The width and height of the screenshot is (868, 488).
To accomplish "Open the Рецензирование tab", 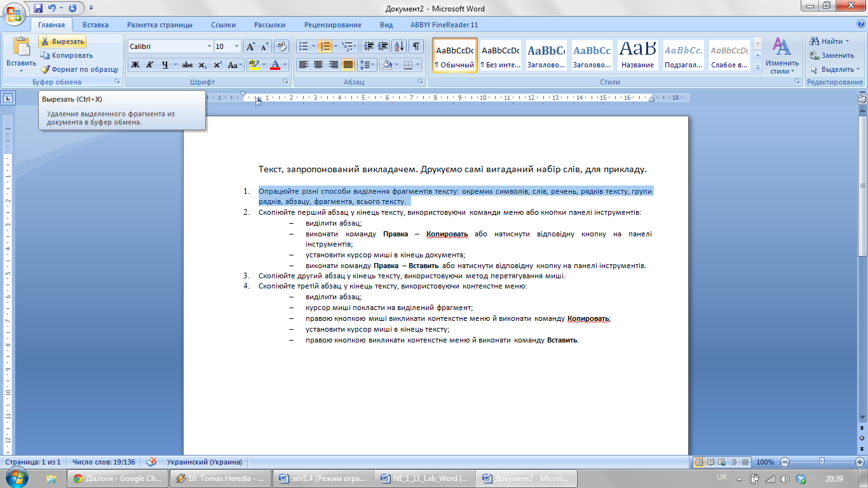I will pos(332,25).
